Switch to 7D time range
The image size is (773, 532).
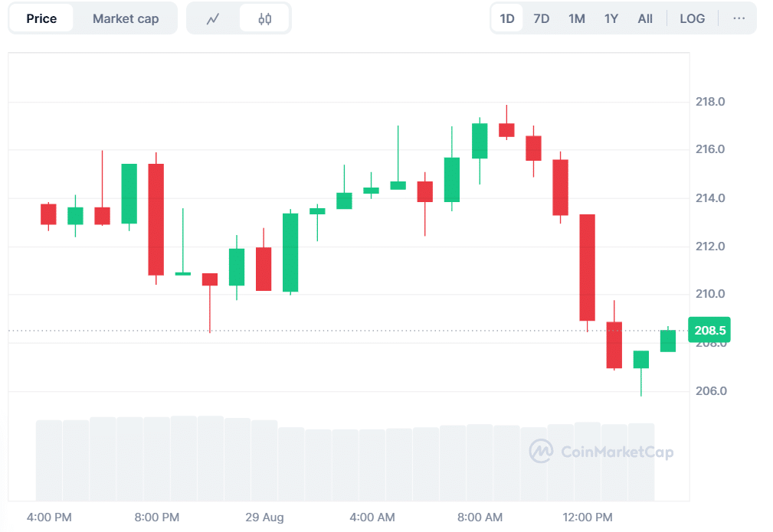click(542, 18)
